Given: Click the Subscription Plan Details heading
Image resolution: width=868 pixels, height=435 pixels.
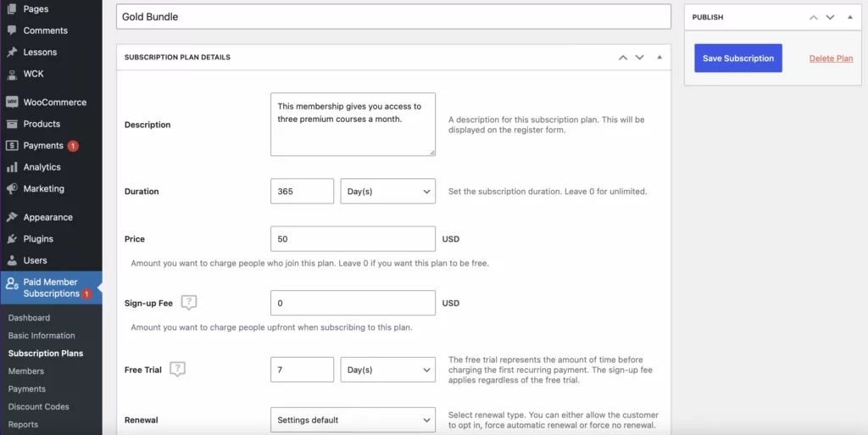Looking at the screenshot, I should (177, 57).
